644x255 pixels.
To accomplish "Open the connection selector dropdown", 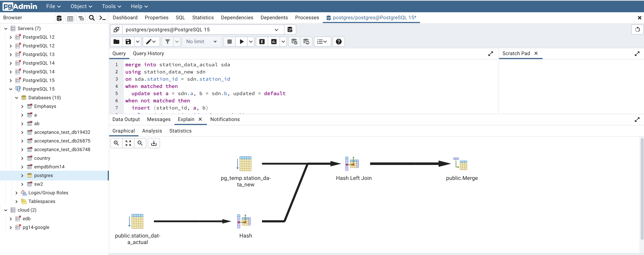I will click(x=276, y=30).
